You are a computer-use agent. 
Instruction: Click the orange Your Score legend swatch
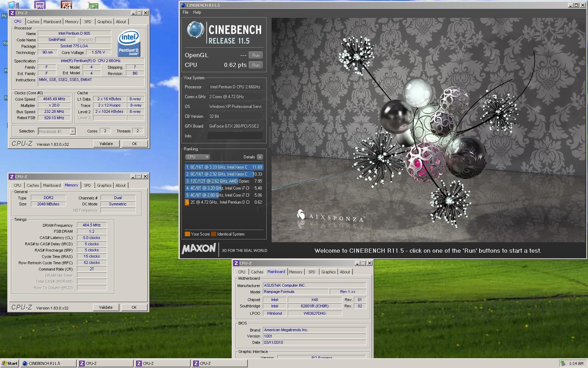[187, 234]
